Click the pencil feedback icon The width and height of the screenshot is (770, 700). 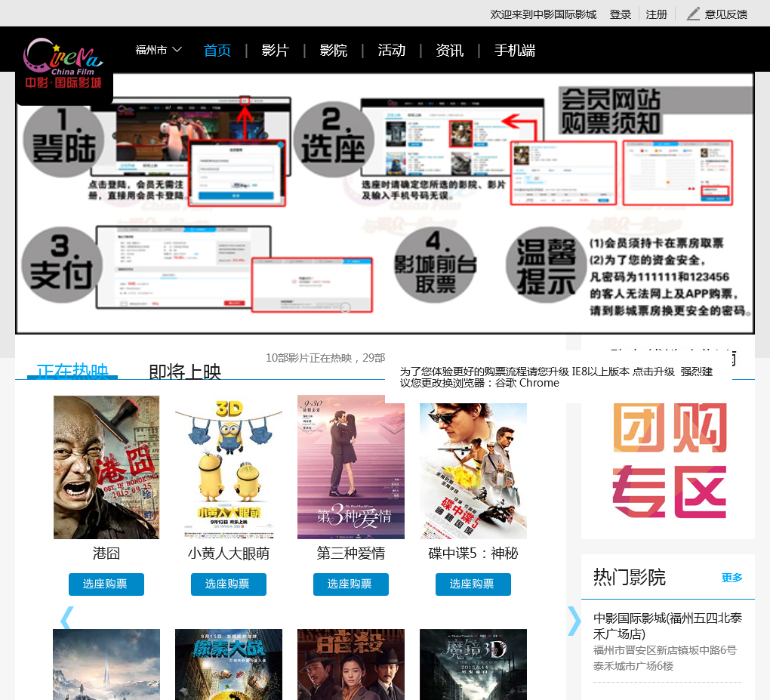(x=693, y=14)
